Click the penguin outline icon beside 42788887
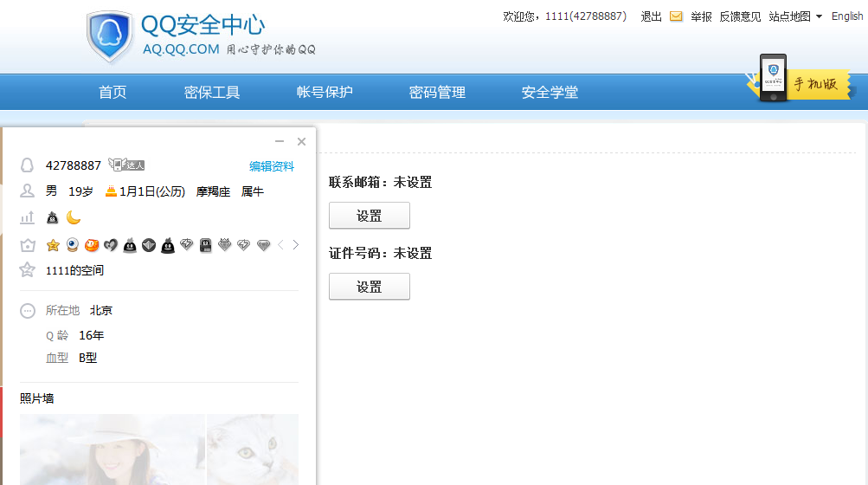The width and height of the screenshot is (868, 485). [27, 165]
